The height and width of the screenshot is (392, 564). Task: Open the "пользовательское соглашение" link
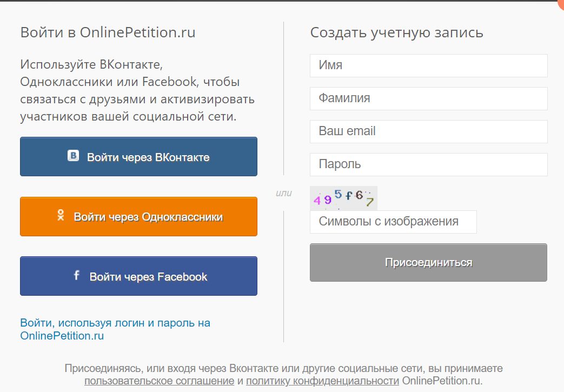coord(159,381)
